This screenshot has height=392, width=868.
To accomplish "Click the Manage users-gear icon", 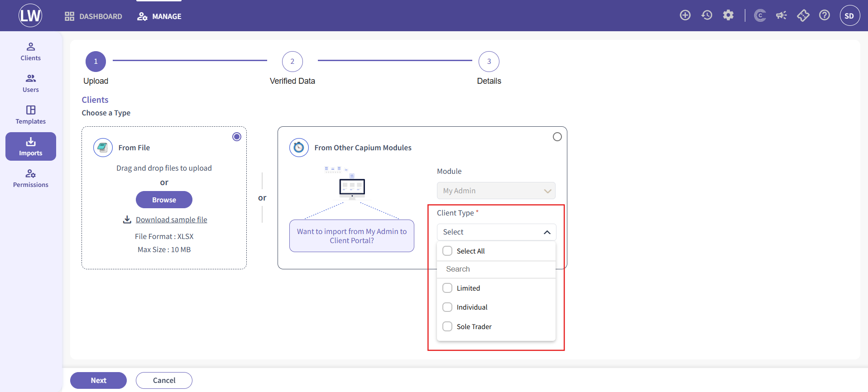I will [x=142, y=16].
